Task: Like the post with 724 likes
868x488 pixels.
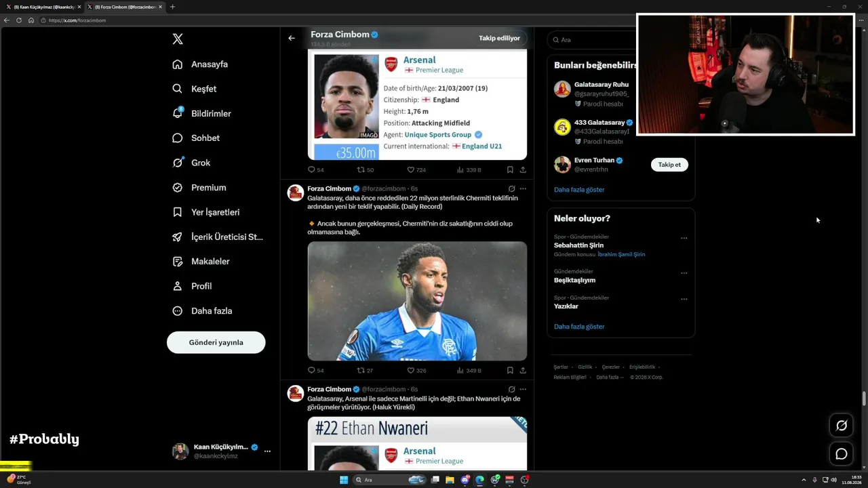Action: [x=416, y=169]
